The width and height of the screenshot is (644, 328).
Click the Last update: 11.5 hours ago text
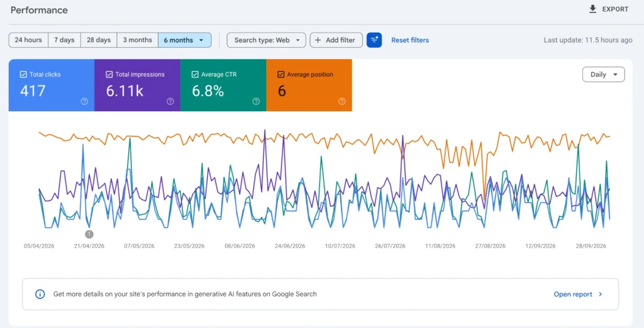click(x=588, y=40)
